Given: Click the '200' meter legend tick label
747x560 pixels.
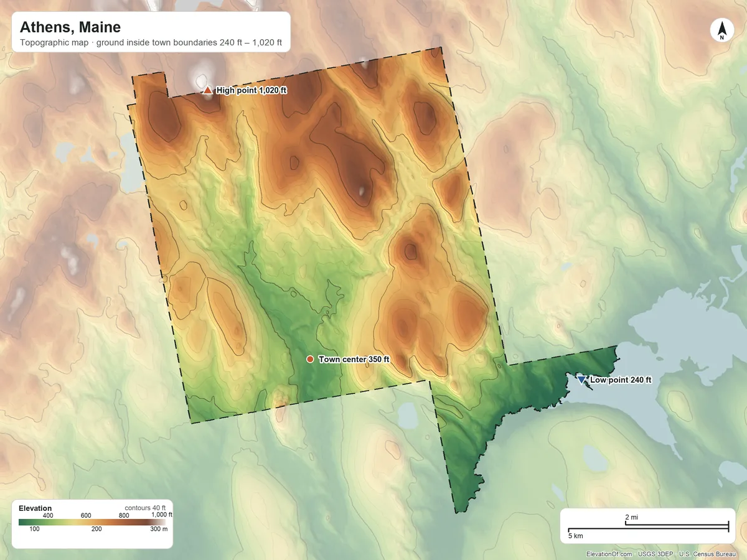Looking at the screenshot, I should tap(96, 529).
